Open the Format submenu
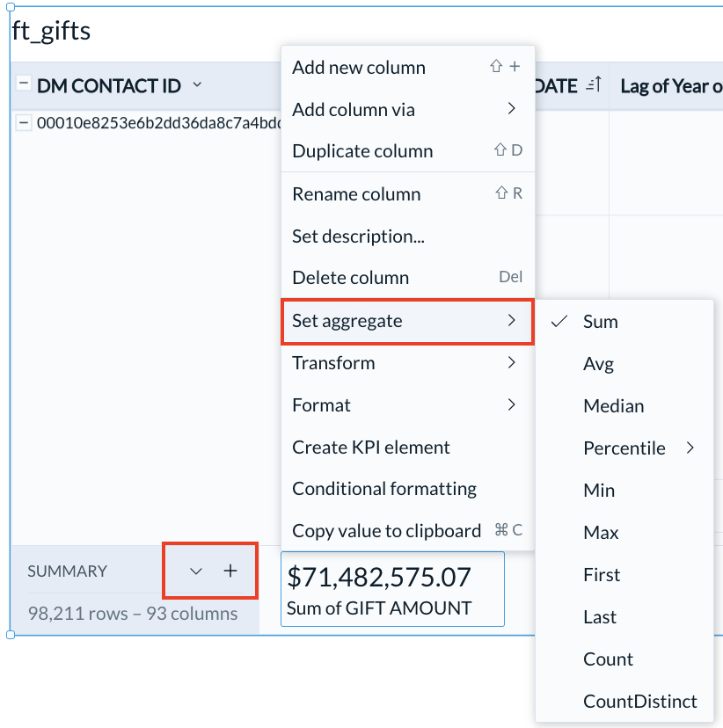Viewport: 723px width, 728px height. click(408, 405)
